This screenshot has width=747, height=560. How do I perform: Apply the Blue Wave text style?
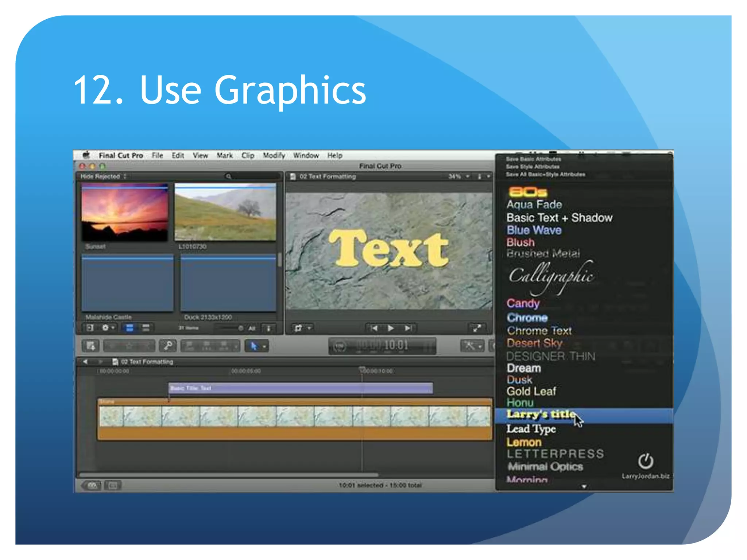point(534,230)
